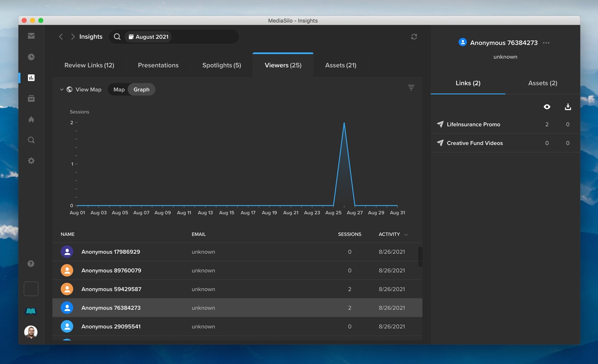Open search via the magnifier icon
598x364 pixels.
[x=31, y=140]
